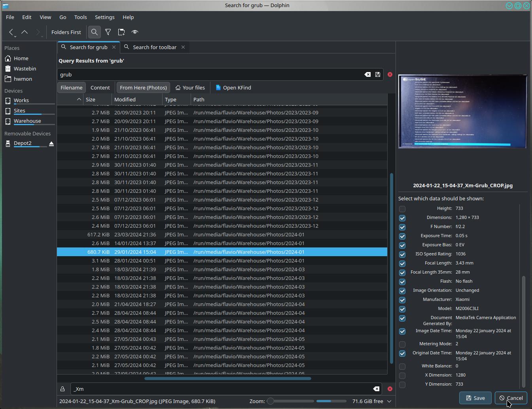Enable the Height metadata checkbox
This screenshot has height=409, width=532.
(402, 209)
